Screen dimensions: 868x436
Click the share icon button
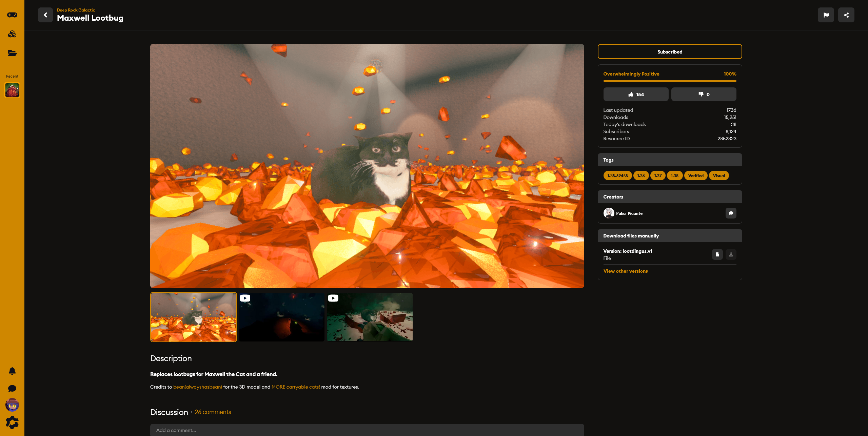846,15
